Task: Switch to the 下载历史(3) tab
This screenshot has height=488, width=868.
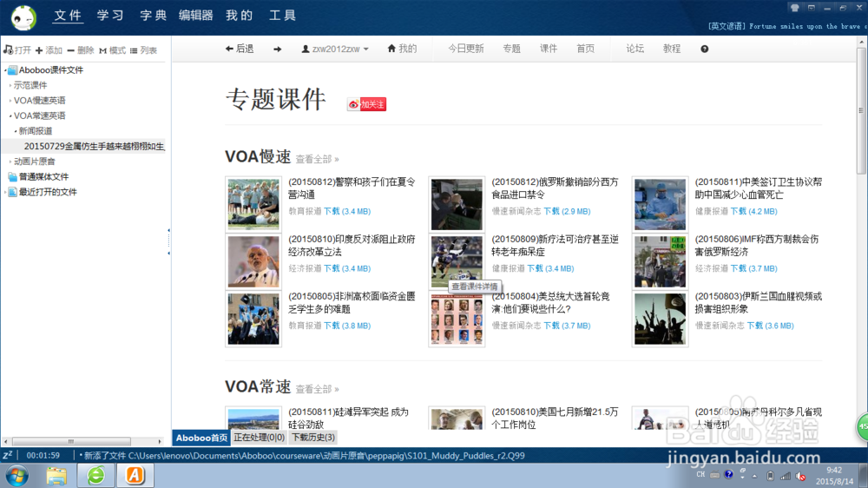Action: point(313,438)
